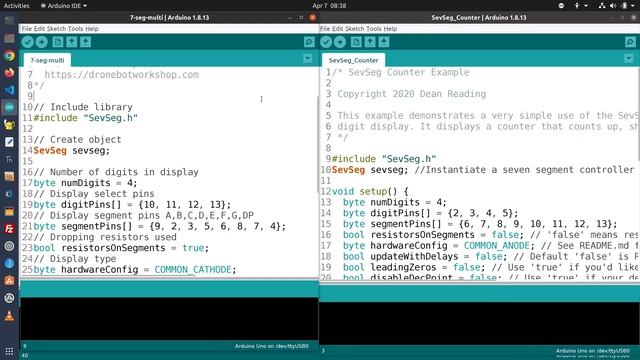The height and width of the screenshot is (360, 640).
Task: Click 'Copyright 2020 Dean Reading' comment line
Action: [411, 94]
